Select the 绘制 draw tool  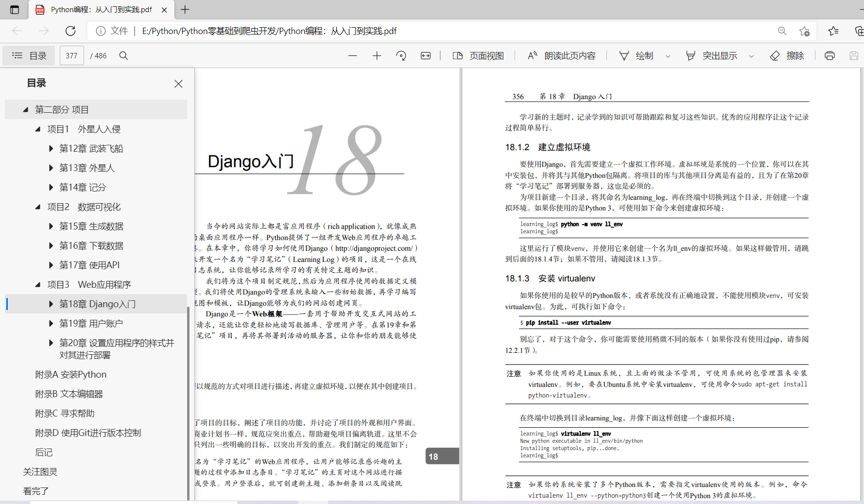[x=636, y=56]
